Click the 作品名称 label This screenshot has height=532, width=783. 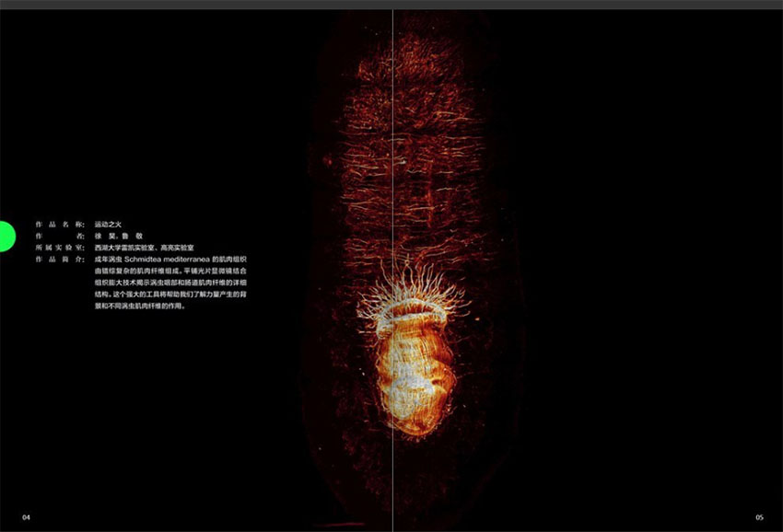[60, 225]
